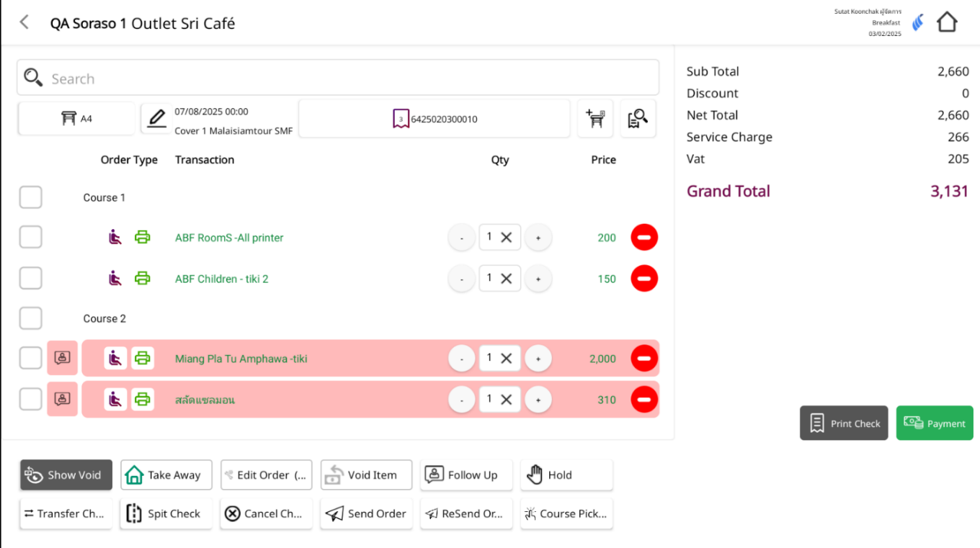Open the check search icon
The height and width of the screenshot is (548, 980).
(638, 119)
